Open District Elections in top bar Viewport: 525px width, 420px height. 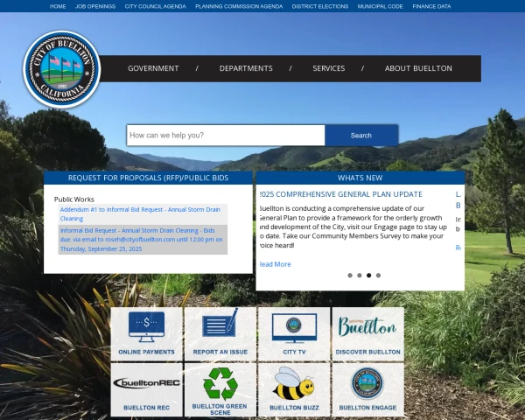(320, 6)
